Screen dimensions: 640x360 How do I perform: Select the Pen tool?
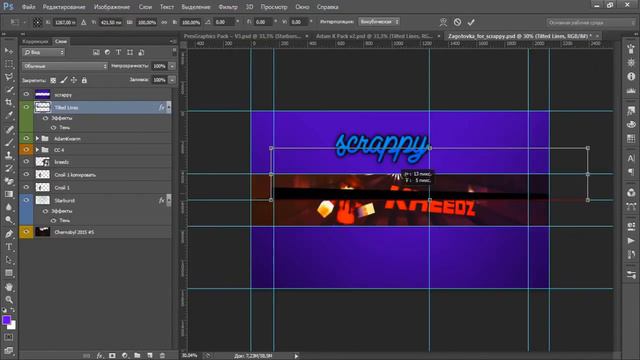(9, 233)
